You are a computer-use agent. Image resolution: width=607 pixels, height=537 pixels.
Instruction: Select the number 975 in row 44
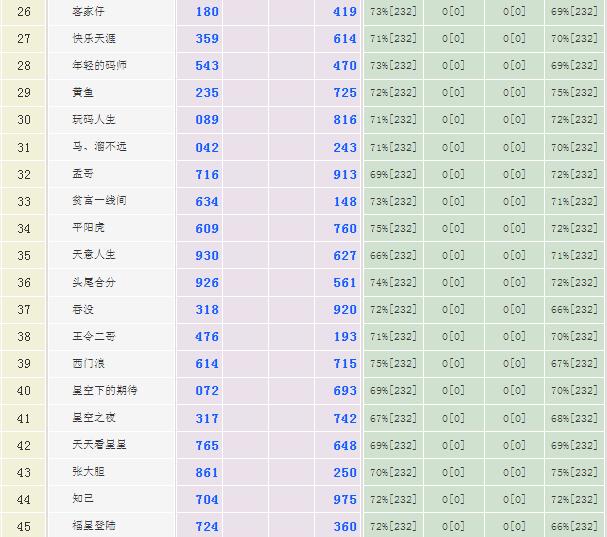[345, 499]
